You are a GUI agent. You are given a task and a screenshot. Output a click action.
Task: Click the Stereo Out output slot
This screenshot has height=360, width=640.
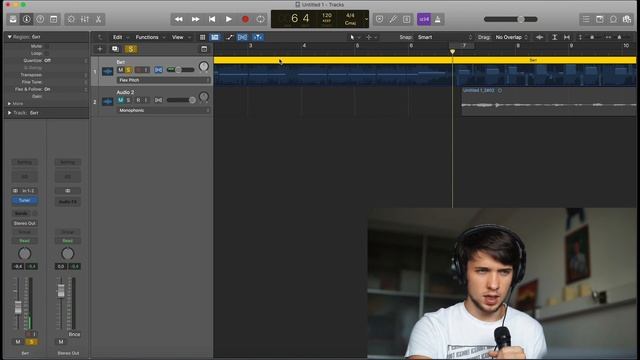(24, 223)
